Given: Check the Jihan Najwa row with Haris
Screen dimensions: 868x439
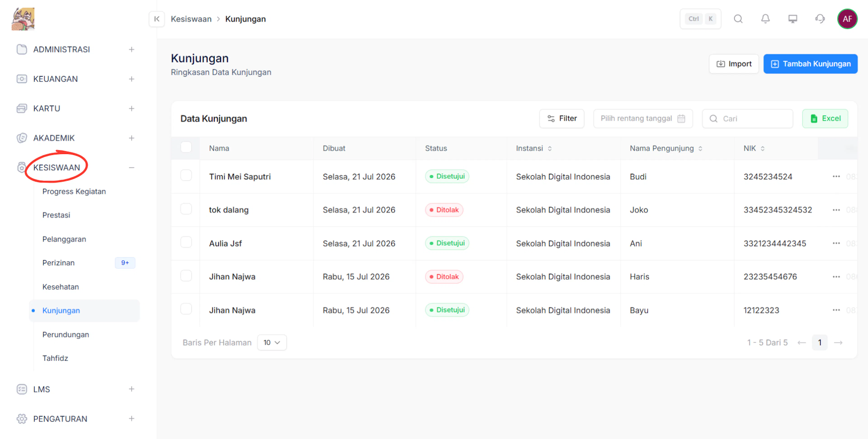Looking at the screenshot, I should [x=186, y=276].
